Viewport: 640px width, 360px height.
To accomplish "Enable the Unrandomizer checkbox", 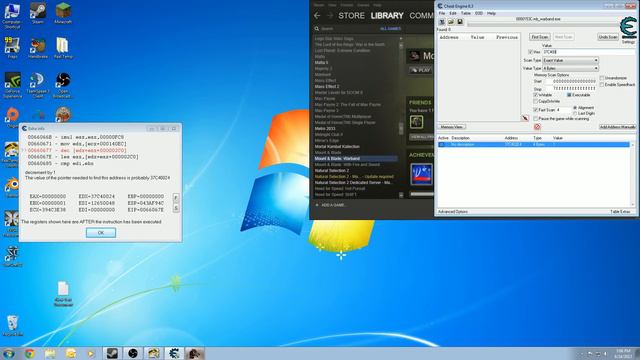I will tap(602, 78).
